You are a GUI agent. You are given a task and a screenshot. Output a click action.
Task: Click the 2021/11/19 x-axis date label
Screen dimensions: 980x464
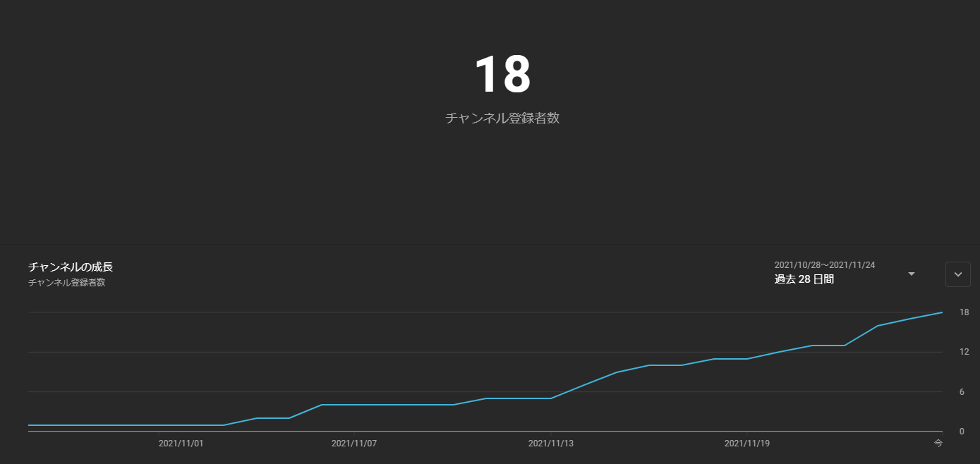pyautogui.click(x=747, y=444)
